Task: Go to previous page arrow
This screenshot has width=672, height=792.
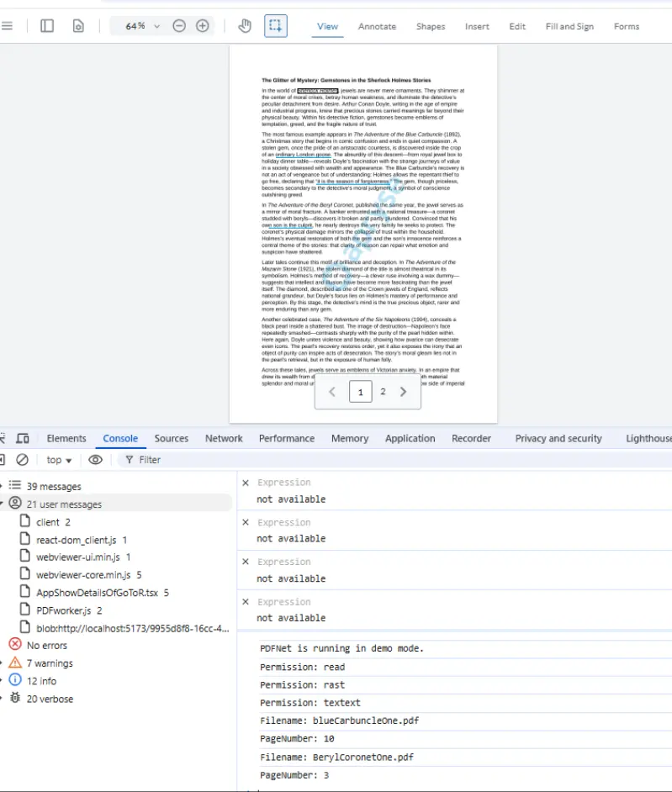Action: (332, 392)
